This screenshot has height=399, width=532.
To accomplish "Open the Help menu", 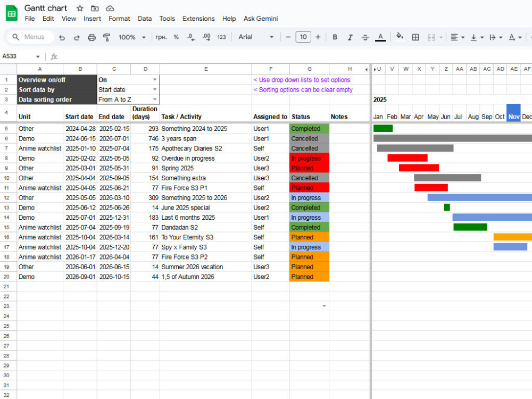I will point(229,19).
